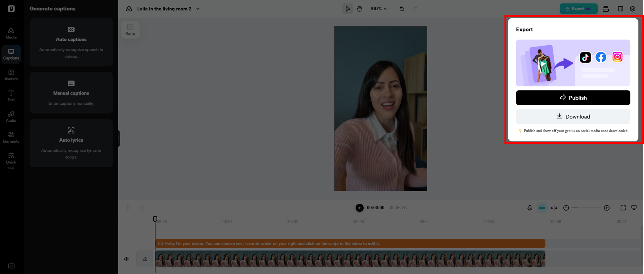Click the Facebook icon in Export banner
The height and width of the screenshot is (274, 644).
click(x=601, y=57)
